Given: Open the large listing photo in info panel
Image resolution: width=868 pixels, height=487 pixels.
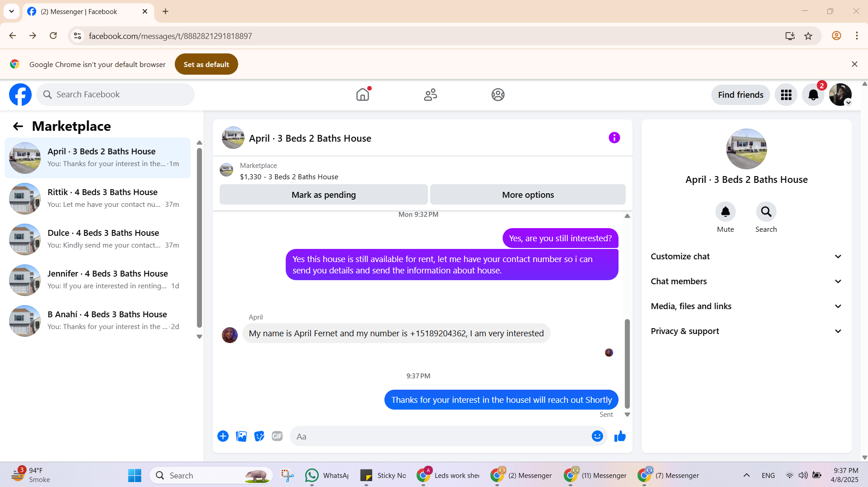Looking at the screenshot, I should tap(746, 149).
